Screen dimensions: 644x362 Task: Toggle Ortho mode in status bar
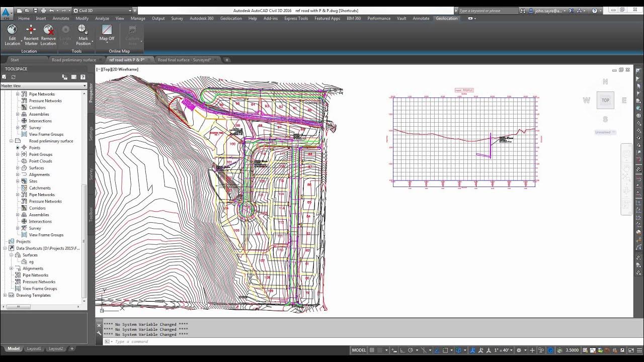pyautogui.click(x=401, y=350)
